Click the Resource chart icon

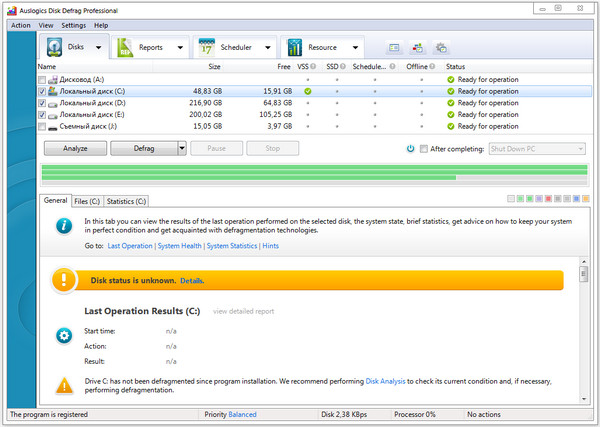pos(296,47)
